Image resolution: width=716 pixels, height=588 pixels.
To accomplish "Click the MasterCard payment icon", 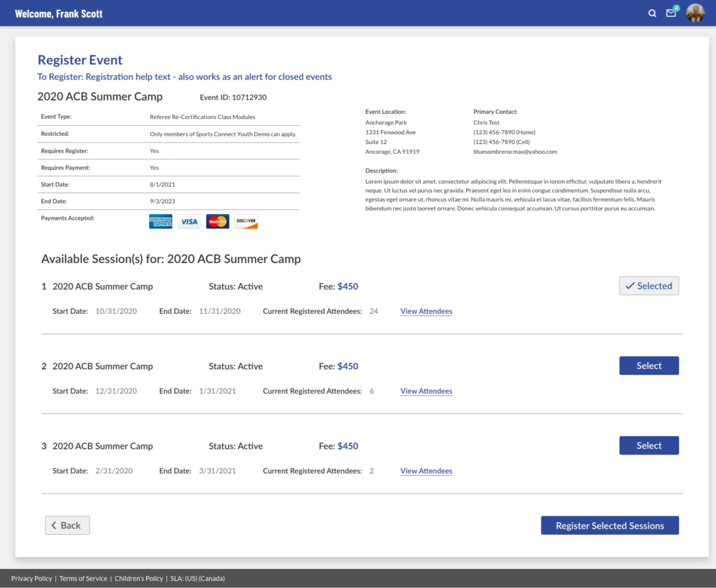I will point(217,222).
